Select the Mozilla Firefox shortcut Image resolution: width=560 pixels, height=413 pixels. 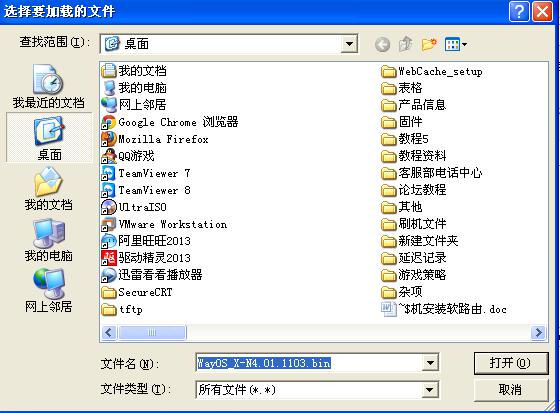[x=155, y=139]
